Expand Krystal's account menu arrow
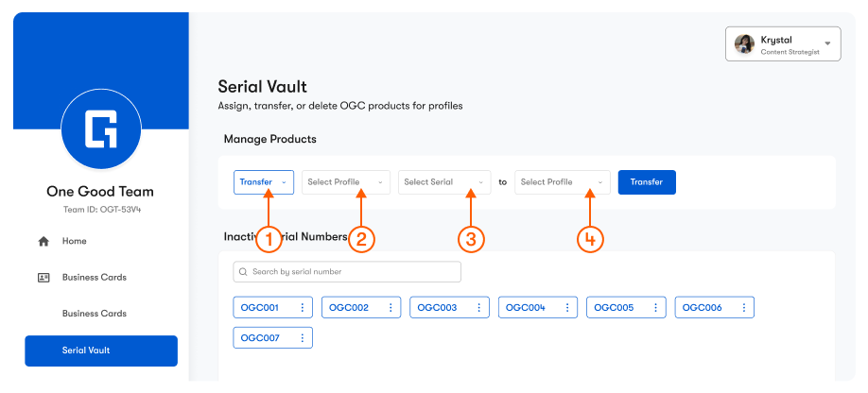Image resolution: width=868 pixels, height=393 pixels. point(827,43)
